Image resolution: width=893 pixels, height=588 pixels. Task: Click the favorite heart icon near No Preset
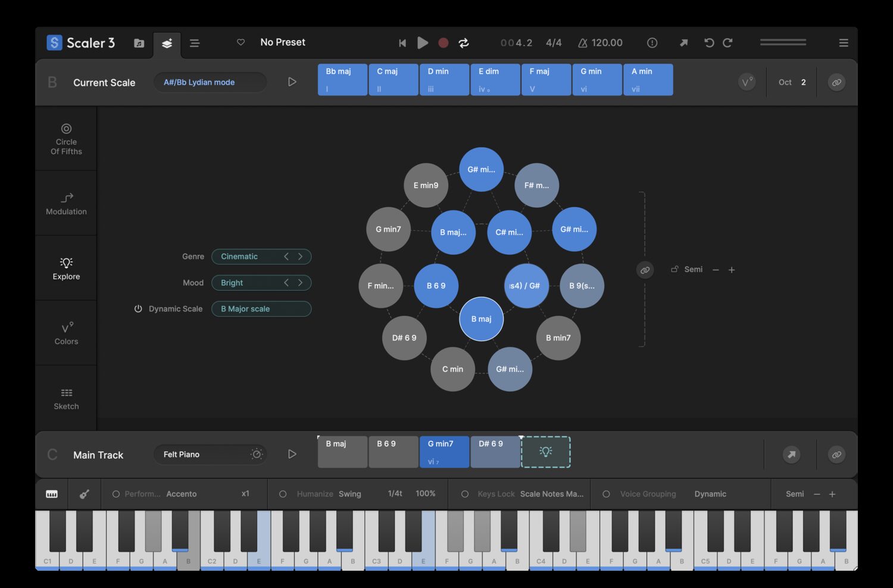[x=241, y=42]
